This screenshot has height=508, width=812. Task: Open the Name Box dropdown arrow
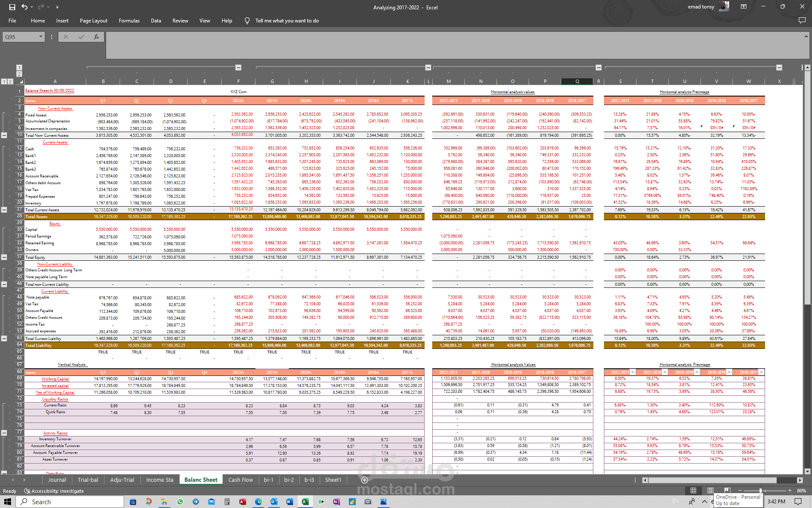click(41, 37)
